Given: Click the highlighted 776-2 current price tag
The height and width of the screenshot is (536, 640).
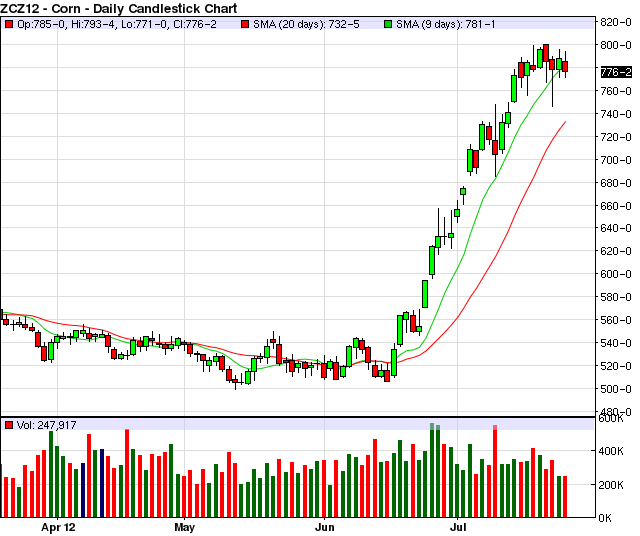Looking at the screenshot, I should click(x=616, y=72).
